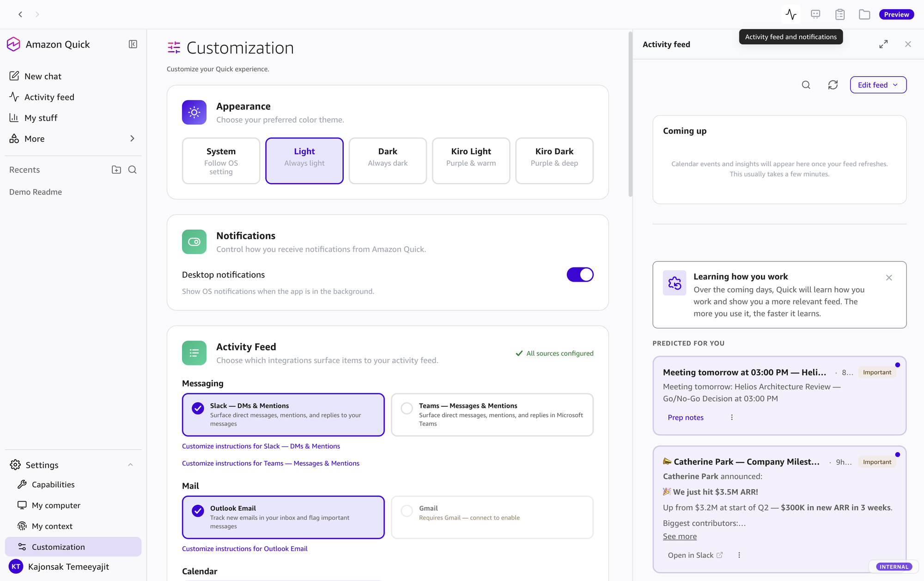
Task: Expand activity feed panel to full size
Action: [883, 44]
